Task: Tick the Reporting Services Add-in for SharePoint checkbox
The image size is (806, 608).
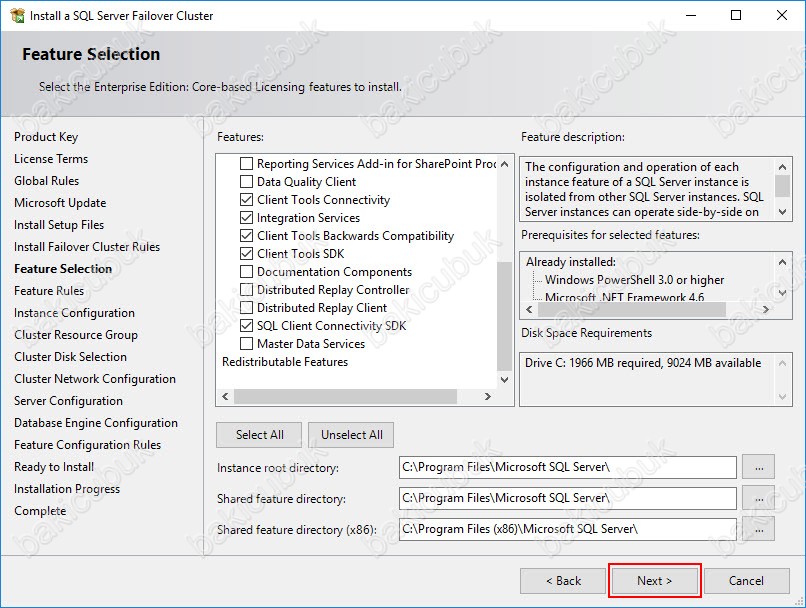Action: click(x=247, y=164)
